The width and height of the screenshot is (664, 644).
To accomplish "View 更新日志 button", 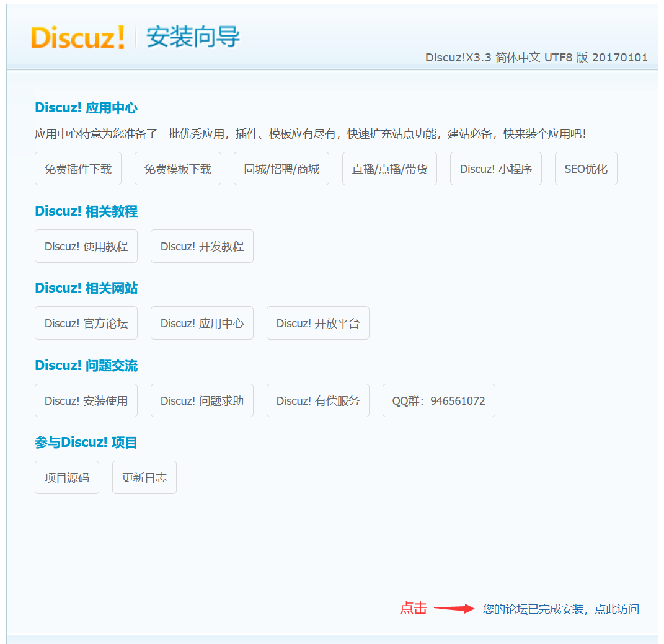I will coord(144,477).
